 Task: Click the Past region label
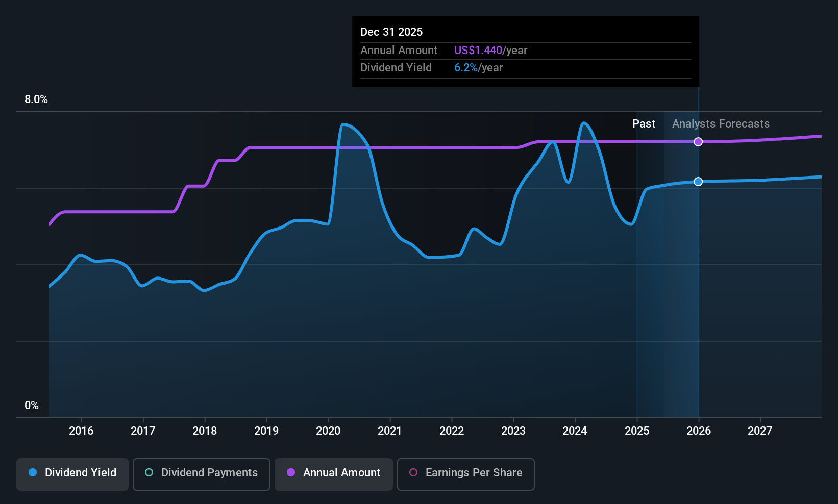(644, 124)
